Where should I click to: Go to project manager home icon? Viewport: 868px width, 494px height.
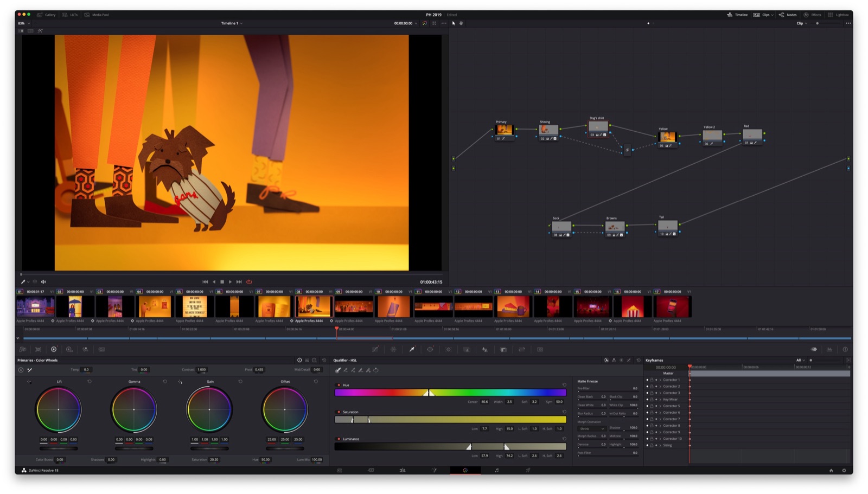[831, 470]
